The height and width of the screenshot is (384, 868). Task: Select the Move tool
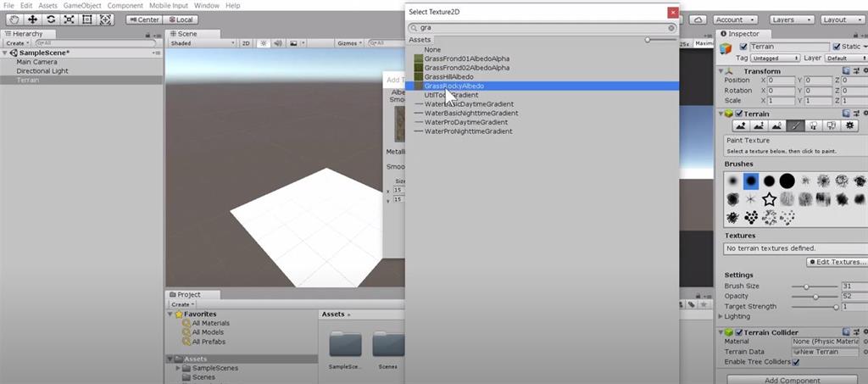coord(33,19)
